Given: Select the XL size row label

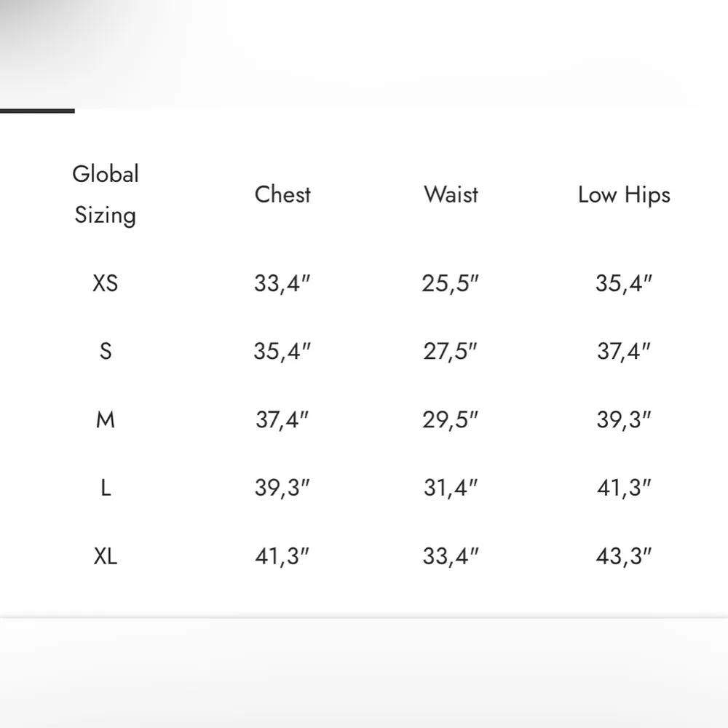Looking at the screenshot, I should tap(106, 557).
